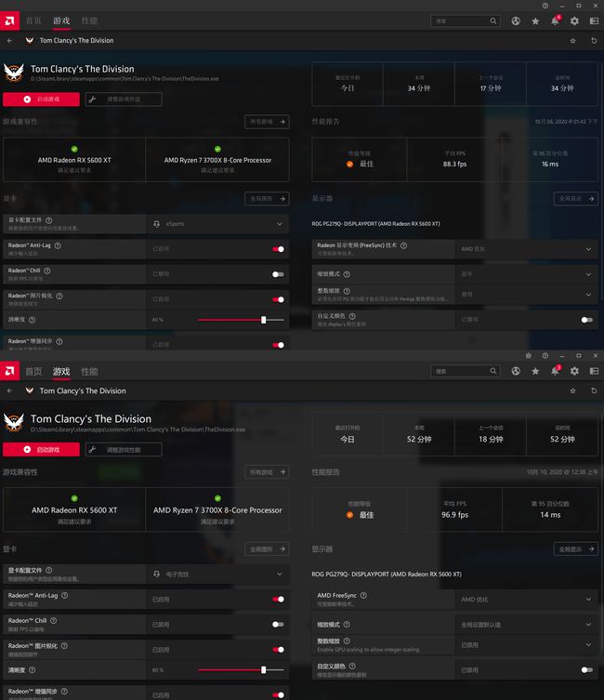Open help question icon in upper window title bar
The height and width of the screenshot is (700, 604).
tap(545, 6)
